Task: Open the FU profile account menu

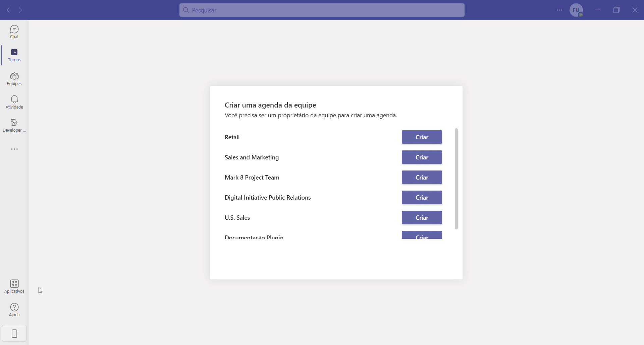Action: 577,10
